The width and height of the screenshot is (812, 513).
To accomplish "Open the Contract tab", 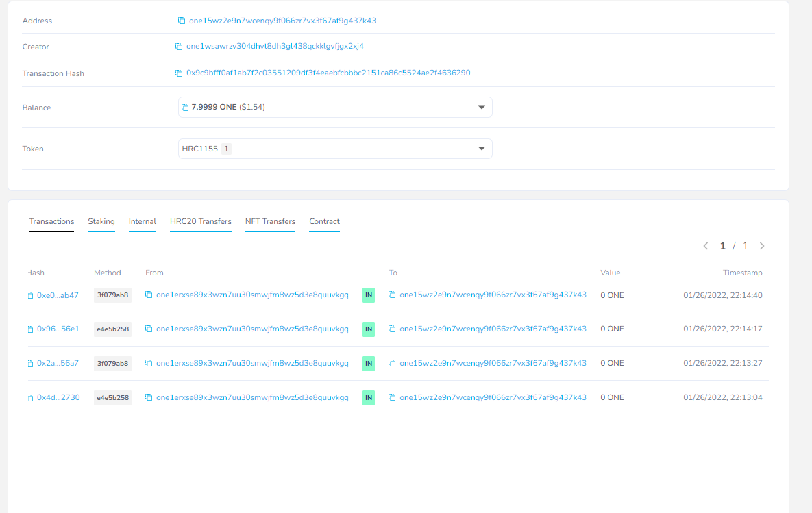I will point(324,221).
